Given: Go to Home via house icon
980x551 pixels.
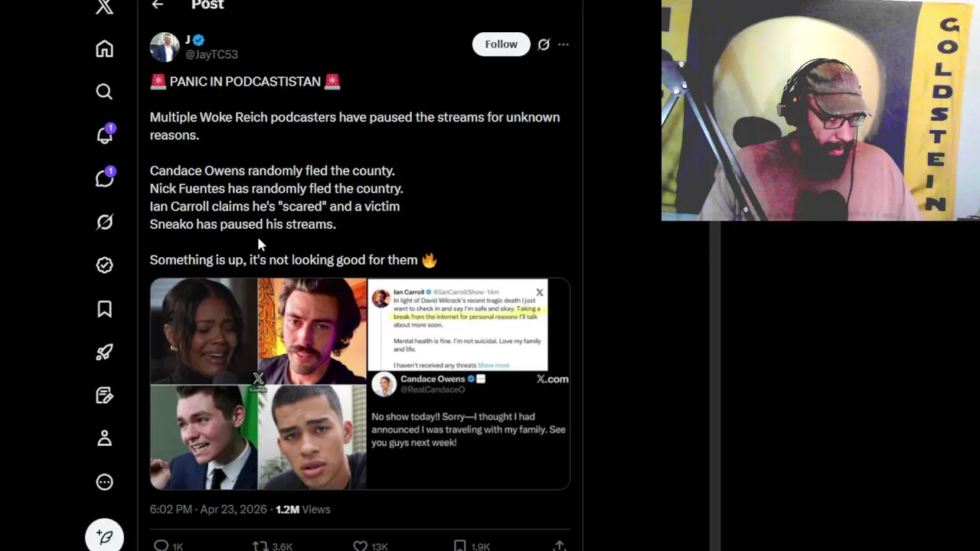Looking at the screenshot, I should (x=105, y=49).
